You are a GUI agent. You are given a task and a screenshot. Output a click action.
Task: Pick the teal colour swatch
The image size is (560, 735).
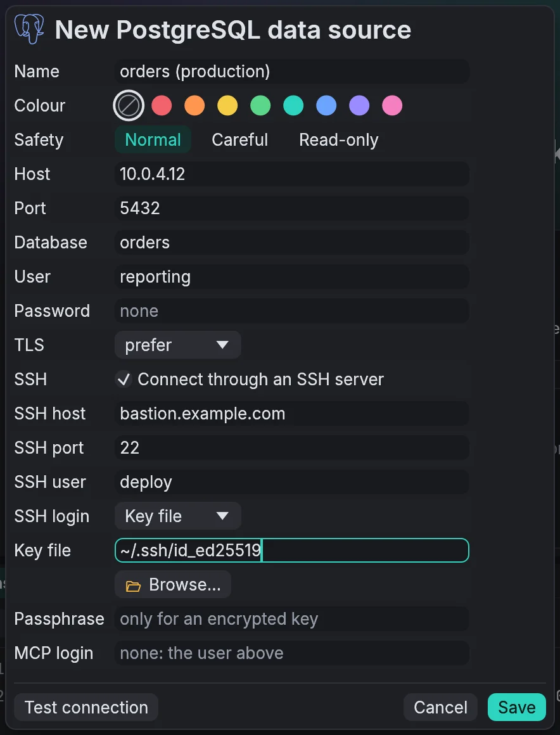(293, 105)
